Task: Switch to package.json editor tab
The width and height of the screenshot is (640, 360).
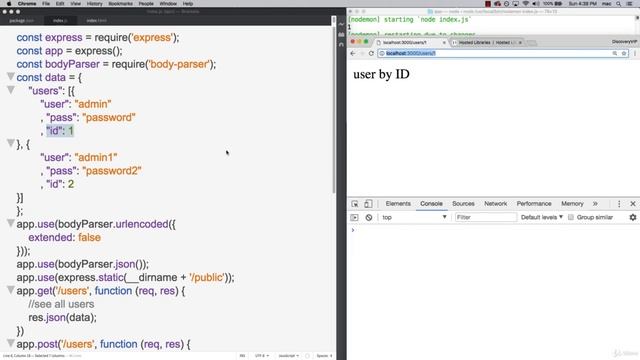Action: (x=22, y=20)
